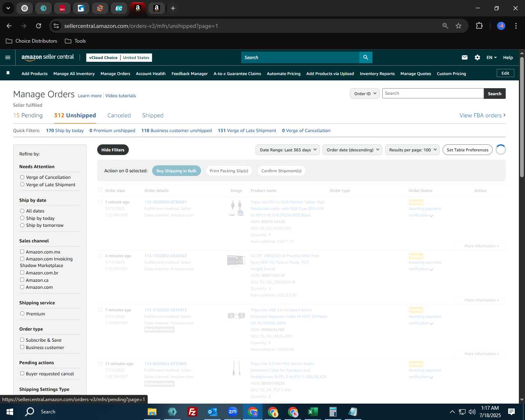Select Verge of Cancellation radio button
The width and height of the screenshot is (525, 420).
(x=22, y=177)
